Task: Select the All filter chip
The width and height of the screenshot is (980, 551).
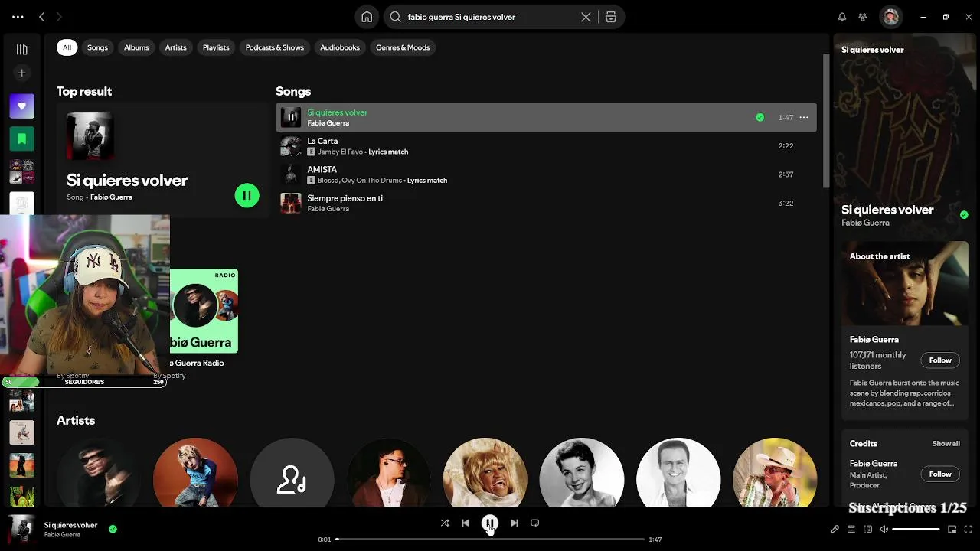Action: (67, 47)
